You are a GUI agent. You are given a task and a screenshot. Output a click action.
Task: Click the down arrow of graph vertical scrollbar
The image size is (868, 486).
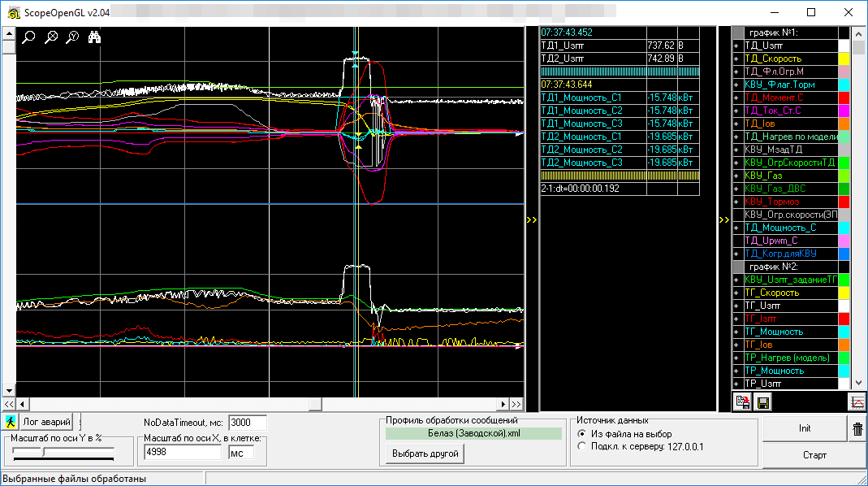tap(9, 390)
